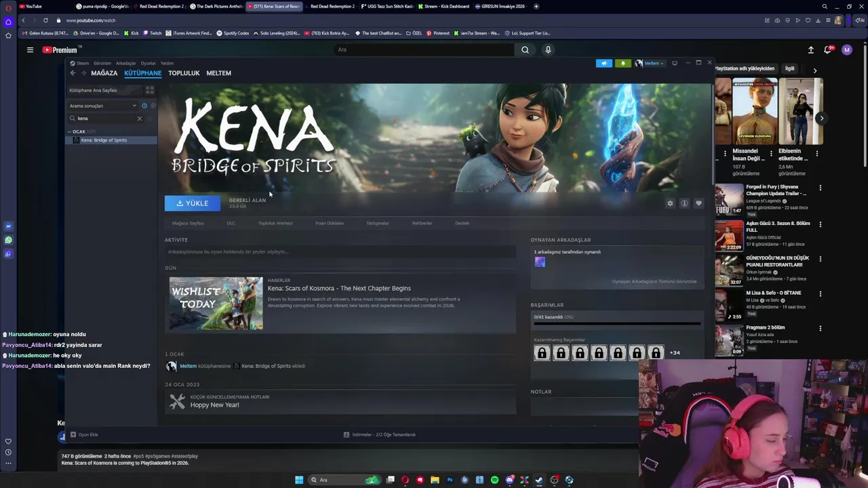Click Oynayan Arkadaşların Tümünü Görüntüle

654,281
